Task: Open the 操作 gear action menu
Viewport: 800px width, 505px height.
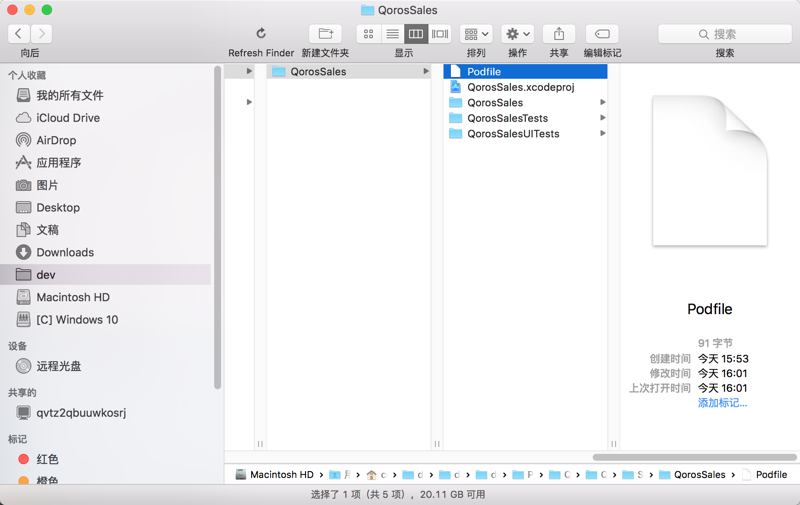Action: point(517,34)
